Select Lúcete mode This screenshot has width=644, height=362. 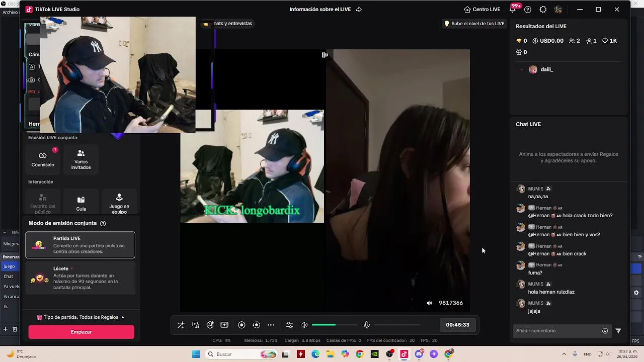[x=80, y=278]
